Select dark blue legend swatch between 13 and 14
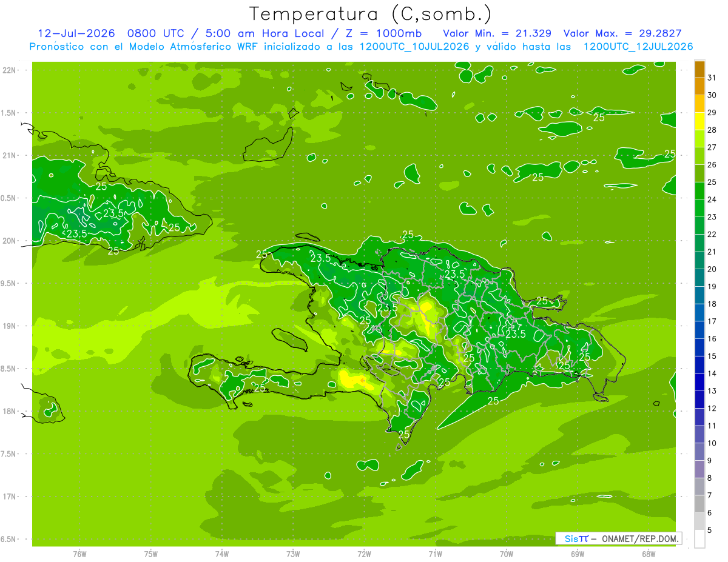 (x=699, y=382)
